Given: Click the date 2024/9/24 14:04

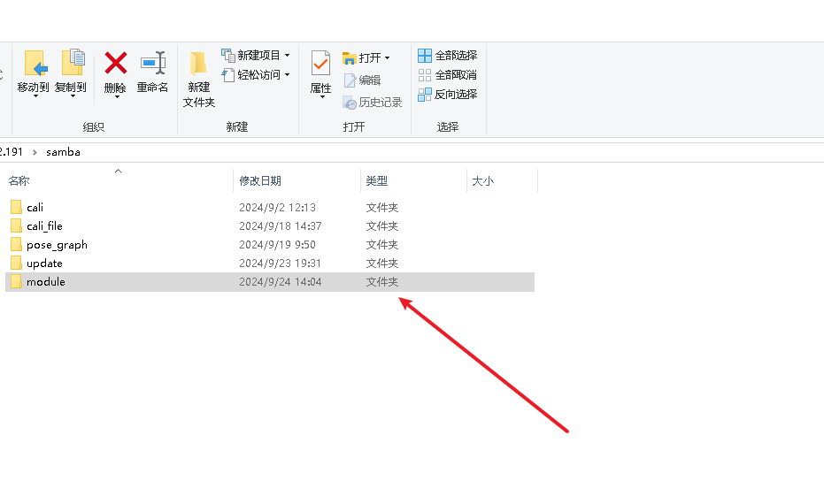Looking at the screenshot, I should 280,282.
